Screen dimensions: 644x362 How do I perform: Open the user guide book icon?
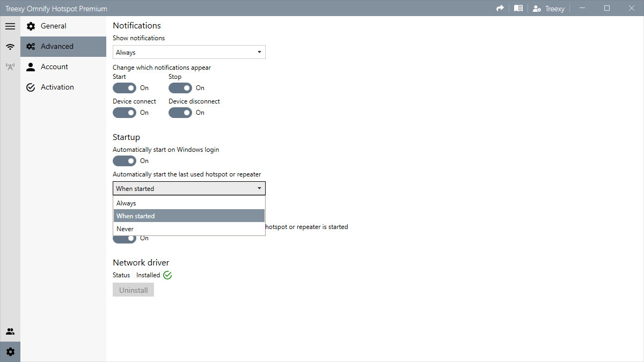pos(518,8)
